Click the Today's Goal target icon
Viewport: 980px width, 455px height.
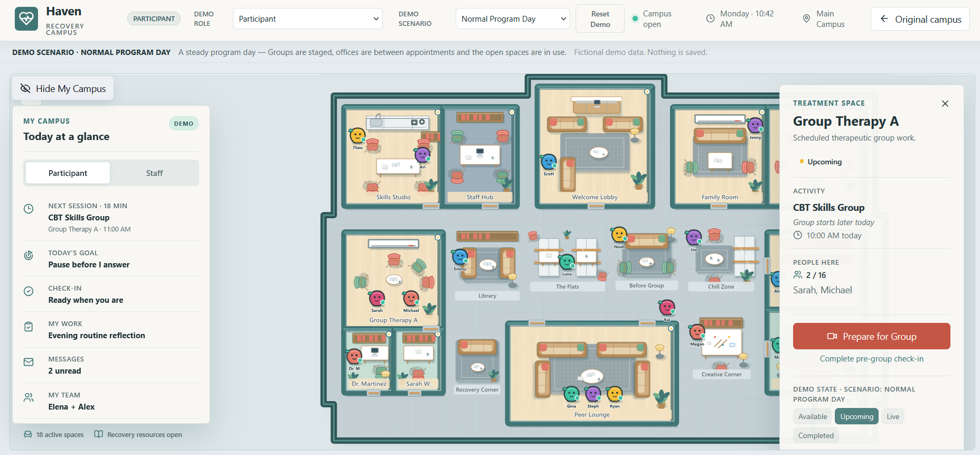pos(29,256)
